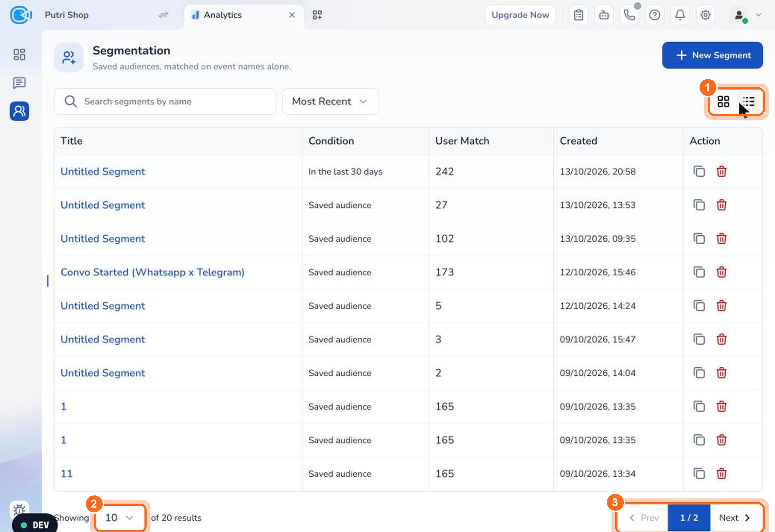Open the help question mark icon
775x532 pixels.
pos(655,15)
